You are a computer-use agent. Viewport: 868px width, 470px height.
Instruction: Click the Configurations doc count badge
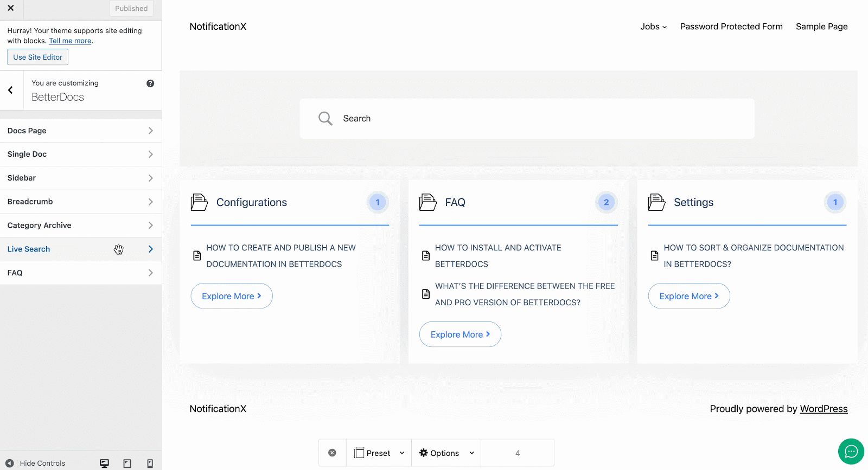pyautogui.click(x=378, y=202)
